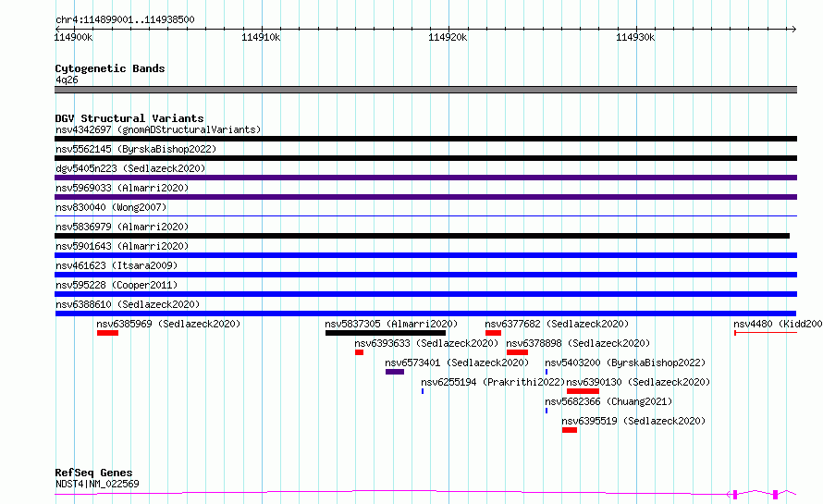Click the nsv6377682 Sedlazeck2020 label
This screenshot has height=504, width=823.
[x=557, y=324]
